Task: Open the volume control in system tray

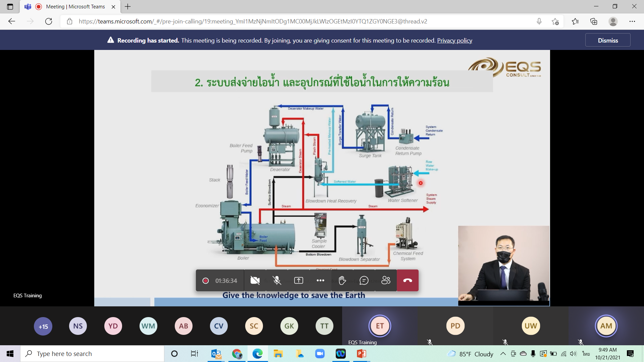Action: [x=573, y=354]
